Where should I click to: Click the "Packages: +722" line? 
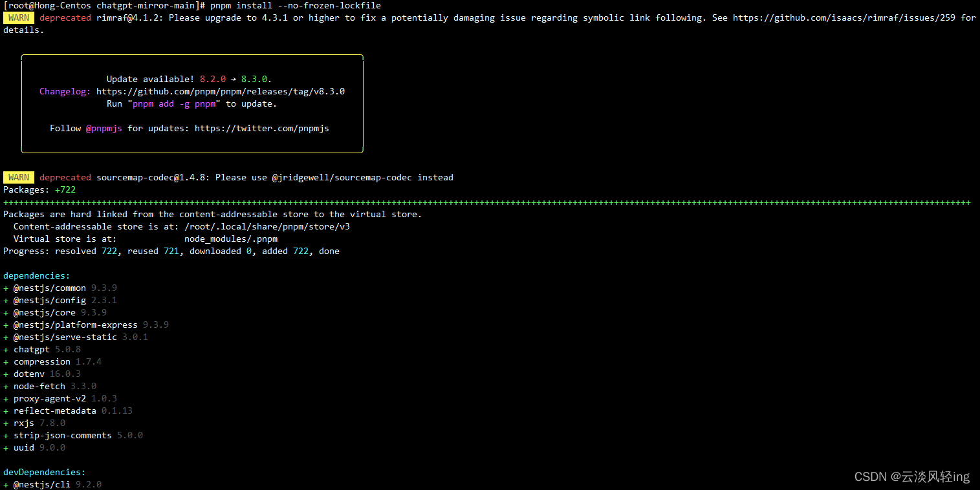(x=39, y=189)
